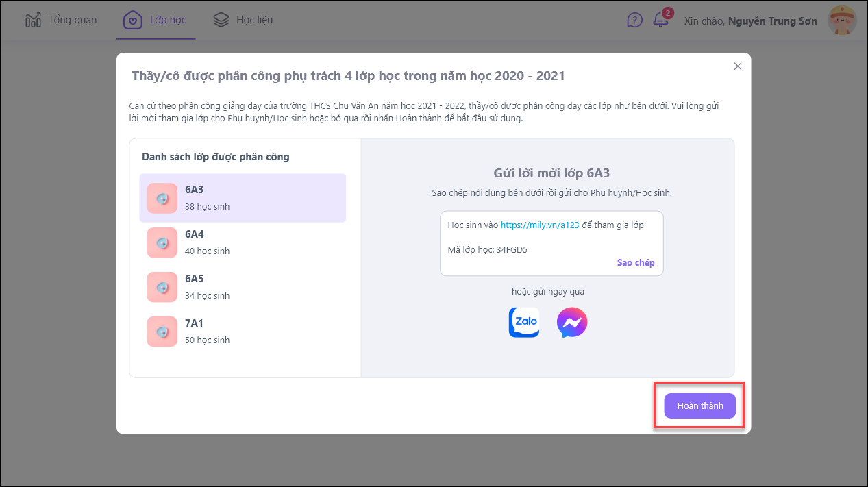Viewport: 868px width, 487px height.
Task: Open the help question mark icon
Action: click(634, 20)
